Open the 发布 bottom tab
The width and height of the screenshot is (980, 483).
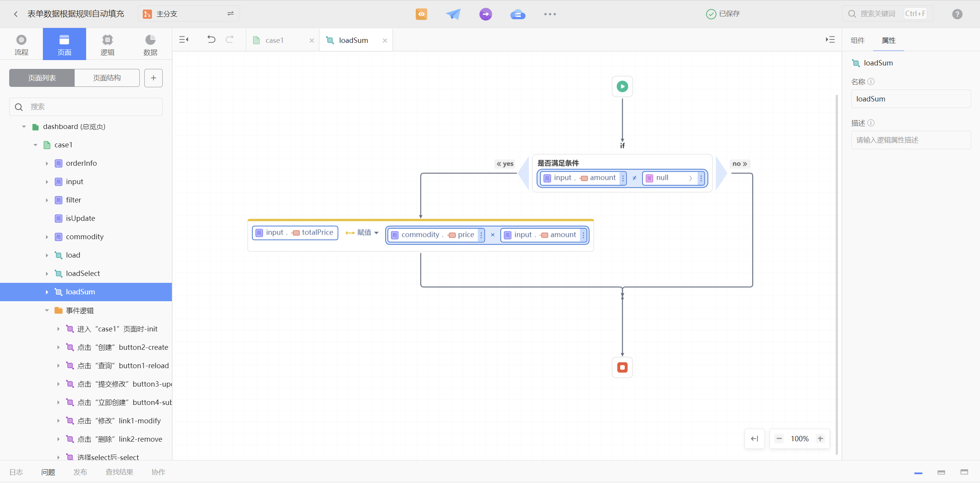click(80, 472)
